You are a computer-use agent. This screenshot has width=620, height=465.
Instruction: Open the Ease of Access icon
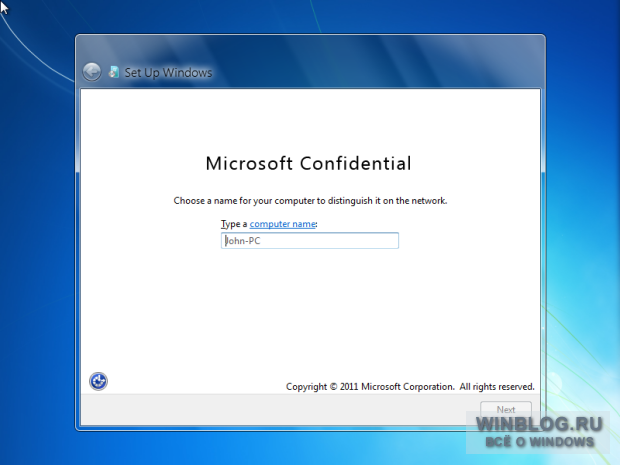[98, 382]
